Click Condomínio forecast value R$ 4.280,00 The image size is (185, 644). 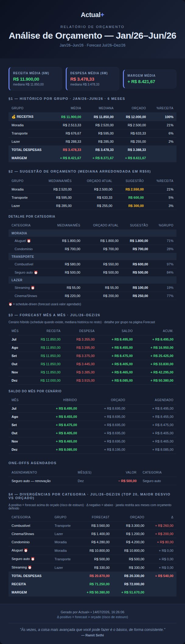(100, 542)
